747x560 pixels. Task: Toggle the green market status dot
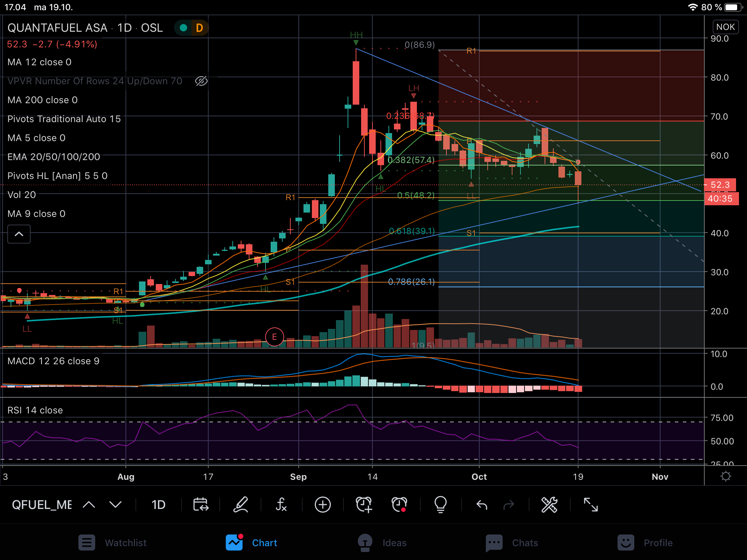183,28
